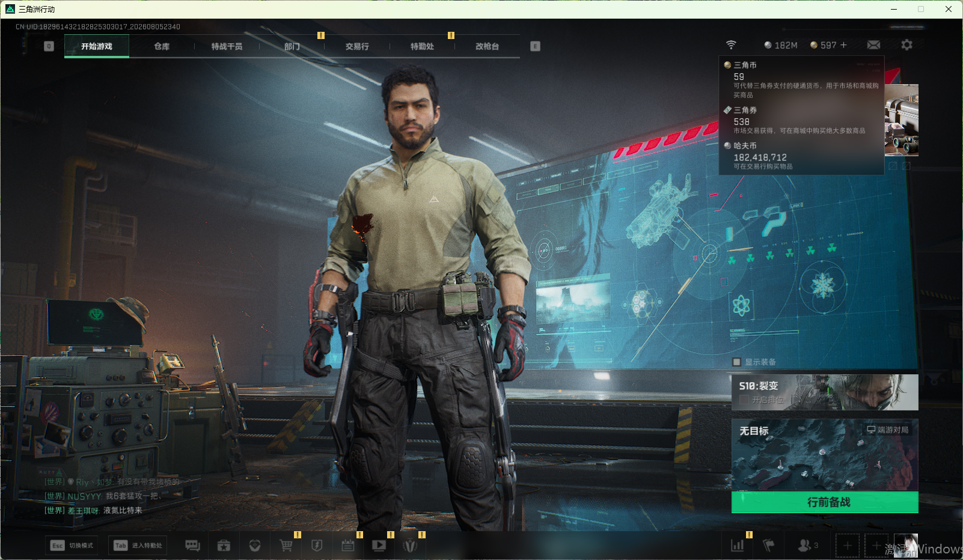Toggle the 开启排位 checkbox

pyautogui.click(x=744, y=400)
